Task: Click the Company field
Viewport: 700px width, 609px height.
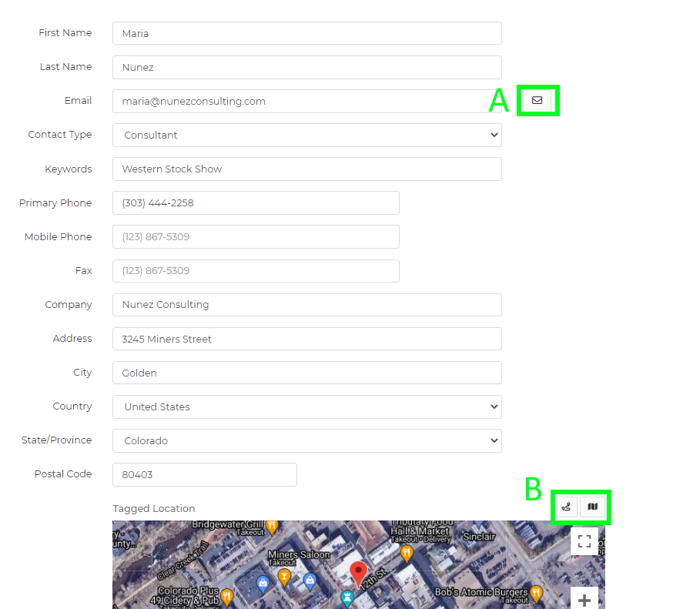Action: point(307,305)
